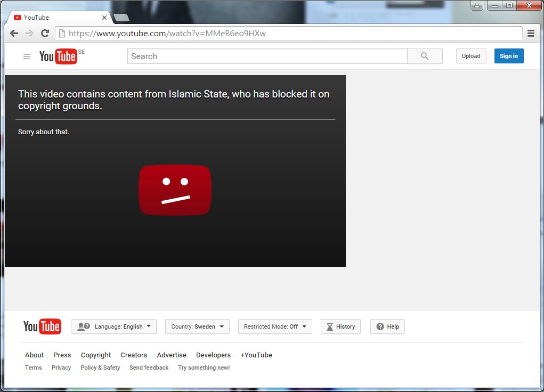Open the About link
Image resolution: width=544 pixels, height=392 pixels.
point(34,355)
